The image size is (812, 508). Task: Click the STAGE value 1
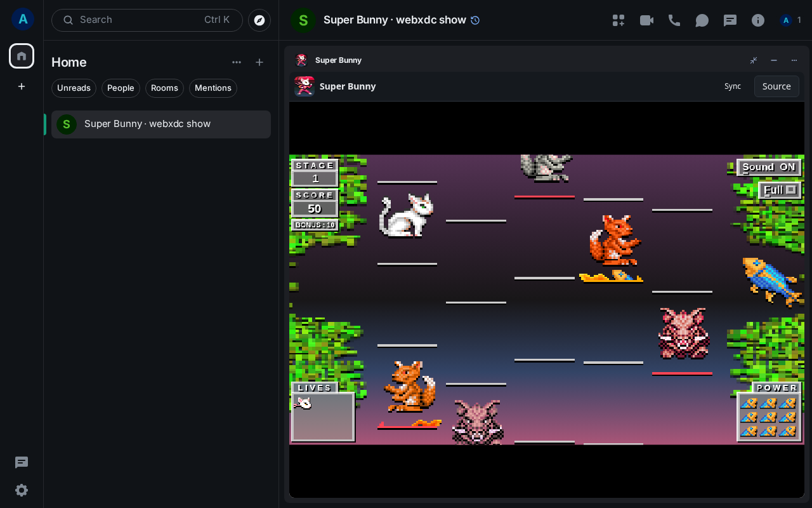point(315,178)
